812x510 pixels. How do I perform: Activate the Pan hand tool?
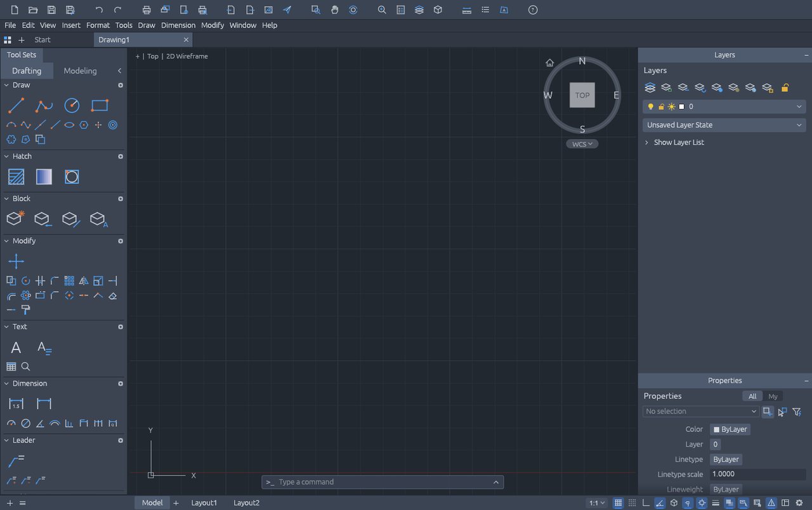tap(334, 10)
